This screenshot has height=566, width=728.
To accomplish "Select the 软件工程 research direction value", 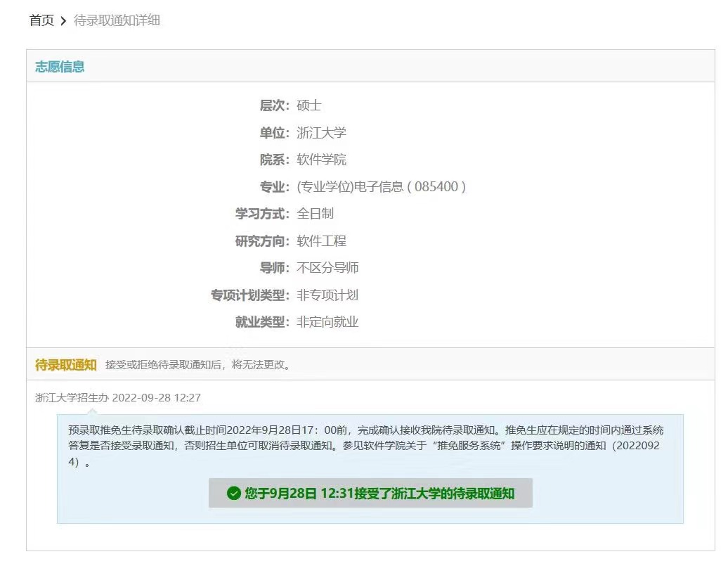I will point(321,240).
